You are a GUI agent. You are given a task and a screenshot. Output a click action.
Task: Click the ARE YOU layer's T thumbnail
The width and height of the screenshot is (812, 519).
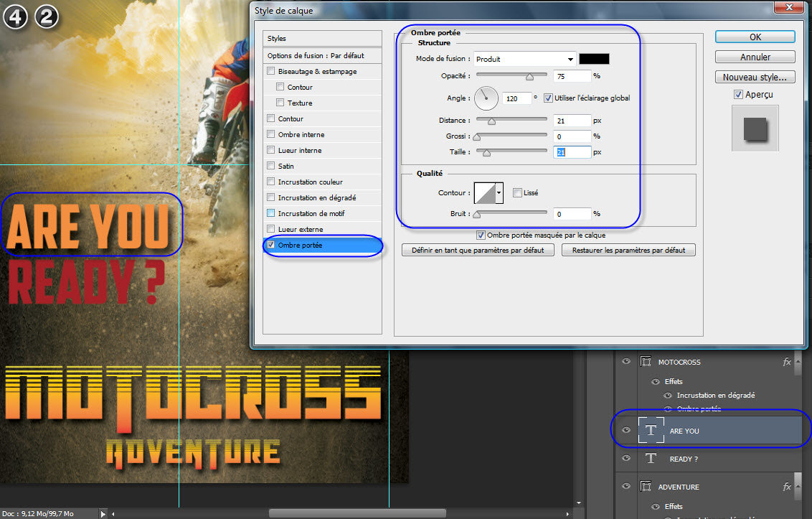(651, 430)
